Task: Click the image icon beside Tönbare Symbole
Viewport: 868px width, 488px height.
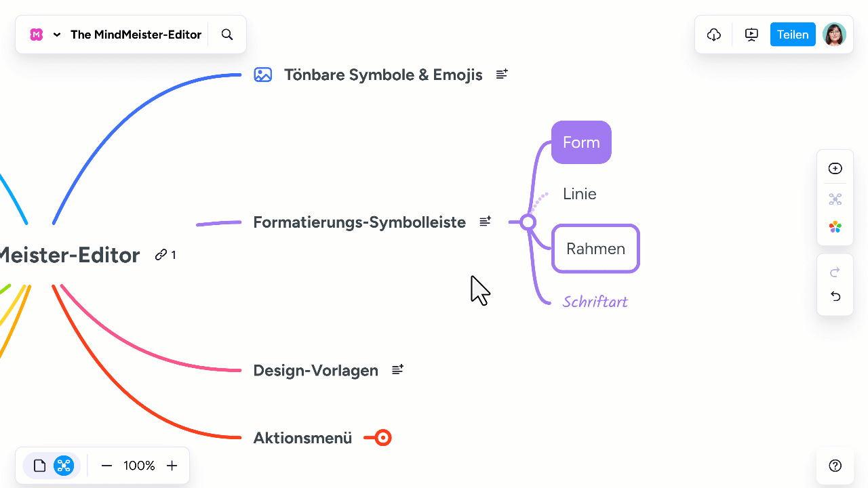Action: [263, 75]
